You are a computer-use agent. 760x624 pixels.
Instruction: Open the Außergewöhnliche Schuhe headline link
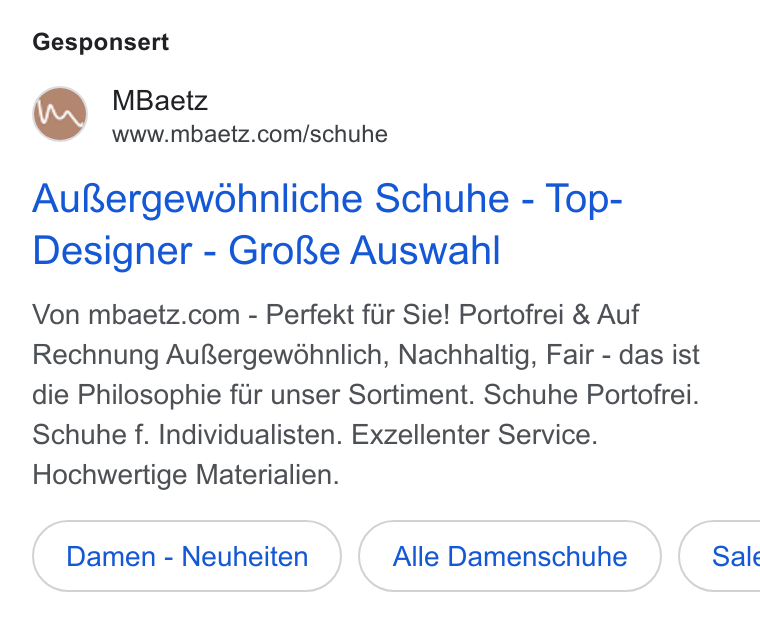tap(327, 224)
